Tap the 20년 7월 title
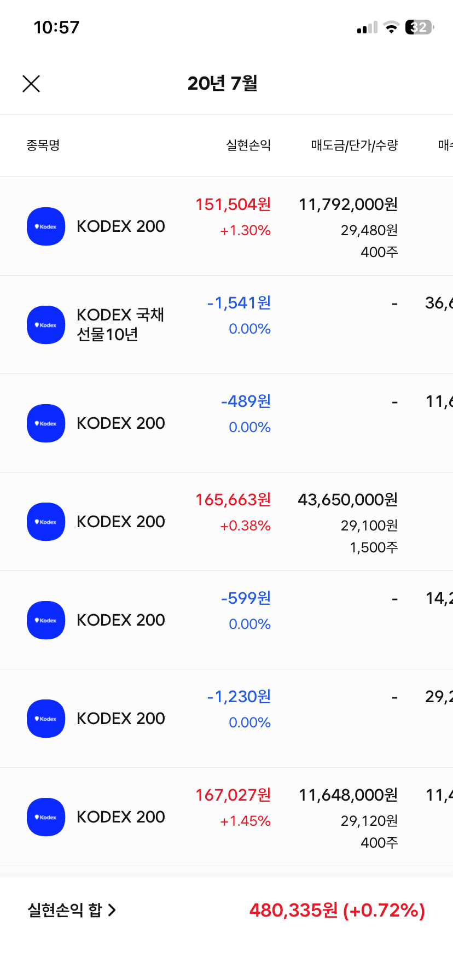 [x=223, y=83]
